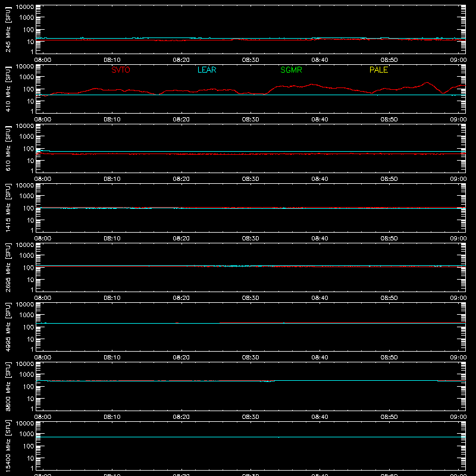Click the 100 y-axis label of 610 MHz panel
Screen dimensions: 476x476
(x=29, y=149)
